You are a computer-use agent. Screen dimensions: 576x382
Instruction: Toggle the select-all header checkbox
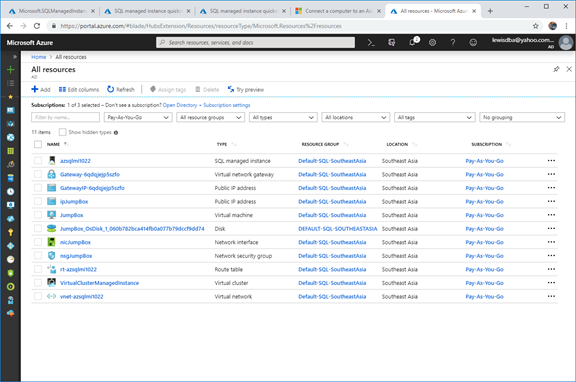point(38,144)
